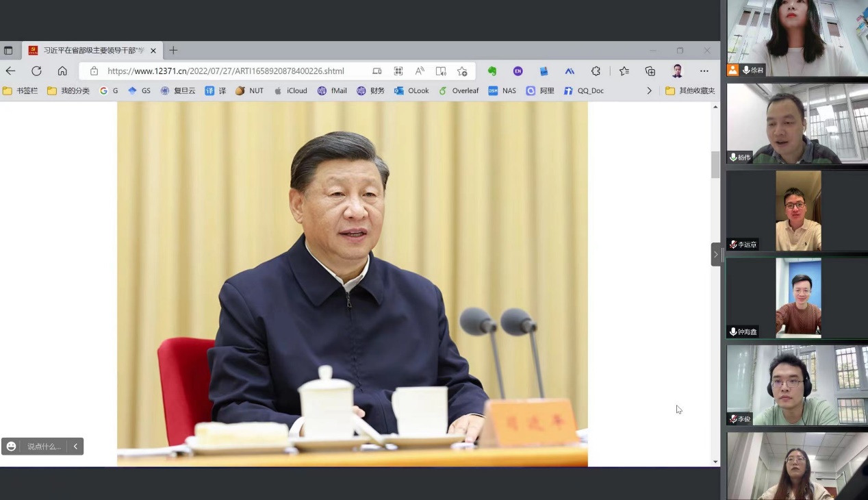
Task: Toggle the vertical tabs button
Action: pos(8,51)
